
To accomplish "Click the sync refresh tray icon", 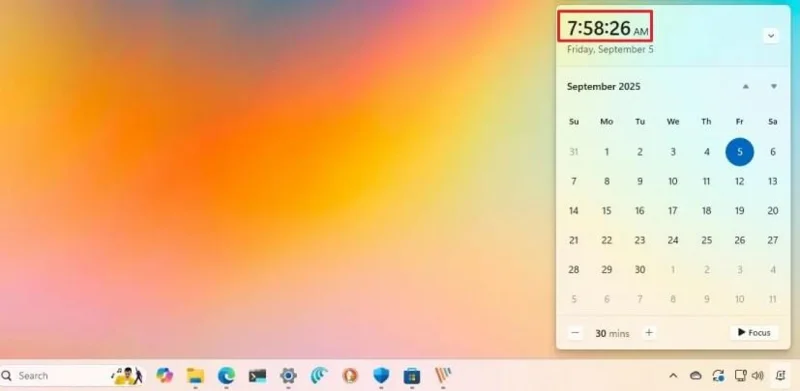I will point(719,376).
